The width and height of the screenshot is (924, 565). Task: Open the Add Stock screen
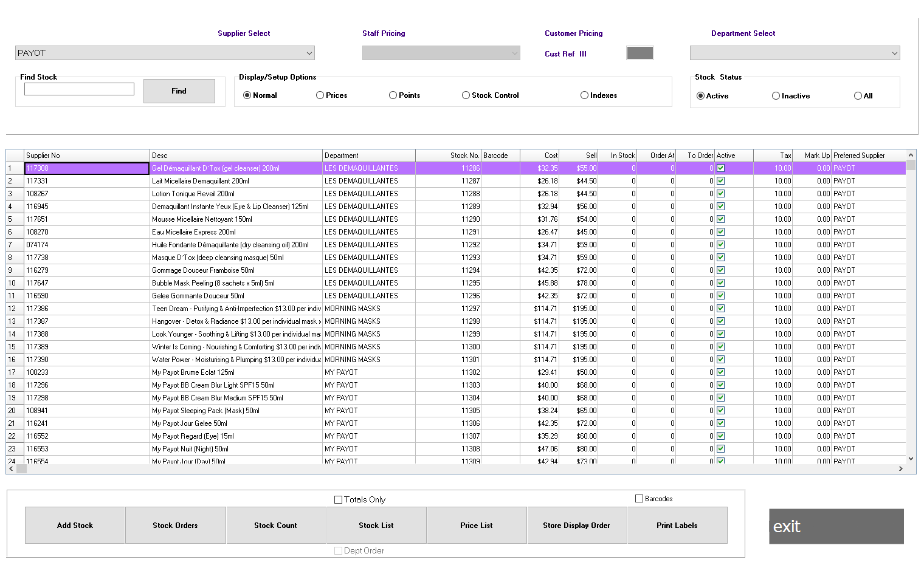pos(75,525)
